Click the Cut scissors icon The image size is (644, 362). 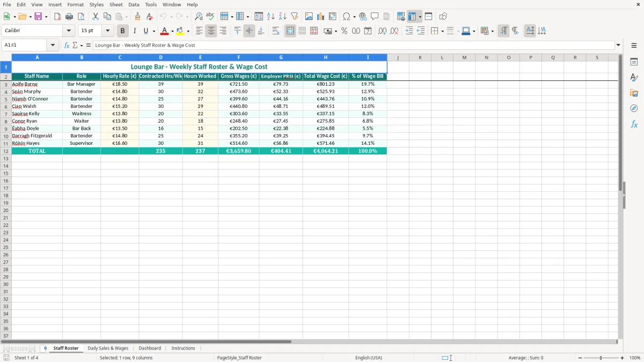pos(95,17)
